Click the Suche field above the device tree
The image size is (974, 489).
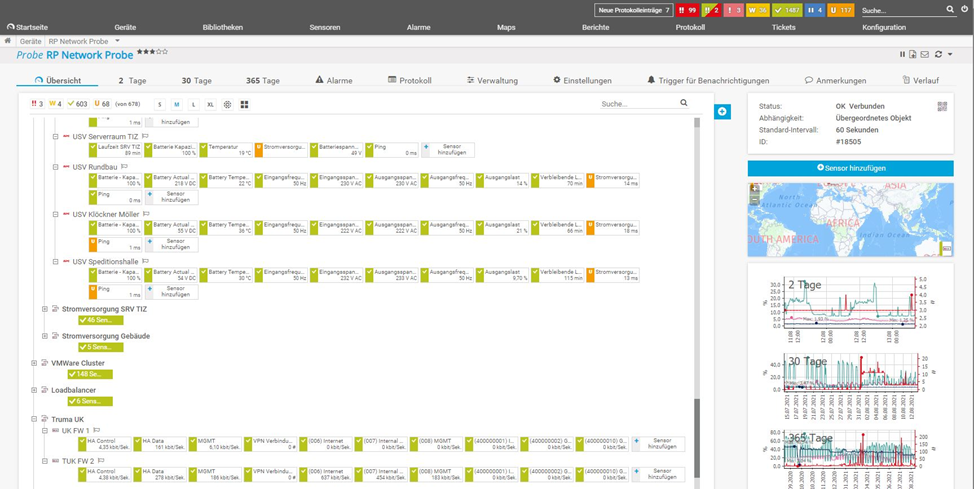tap(640, 103)
